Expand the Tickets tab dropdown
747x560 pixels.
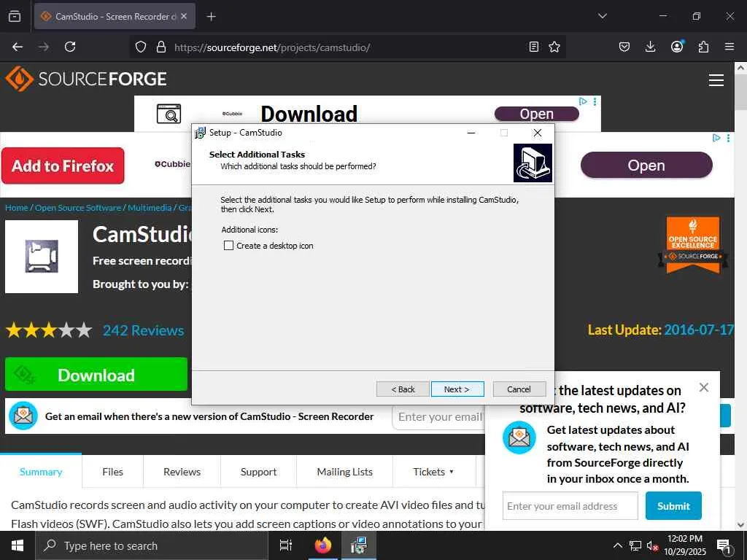click(x=433, y=472)
